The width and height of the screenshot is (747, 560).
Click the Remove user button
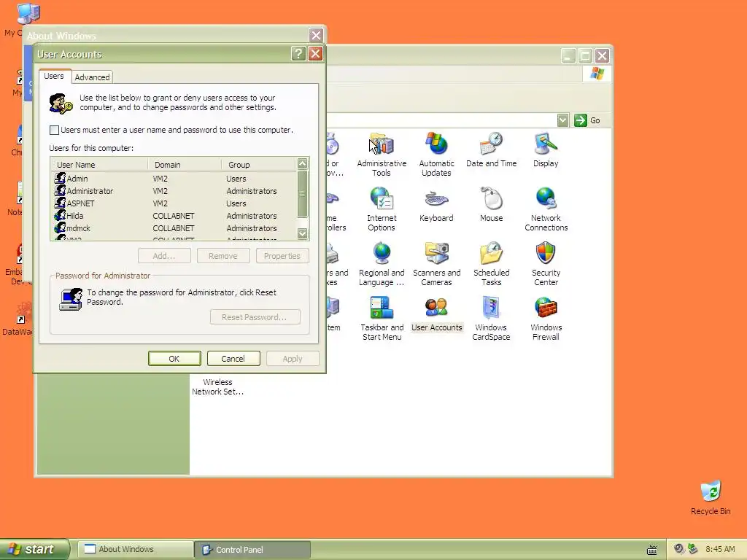click(223, 256)
